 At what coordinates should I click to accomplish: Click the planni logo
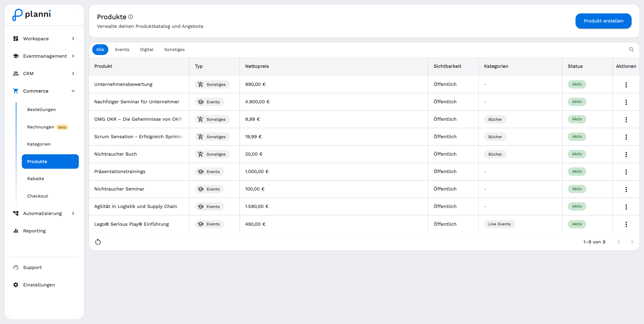[32, 15]
